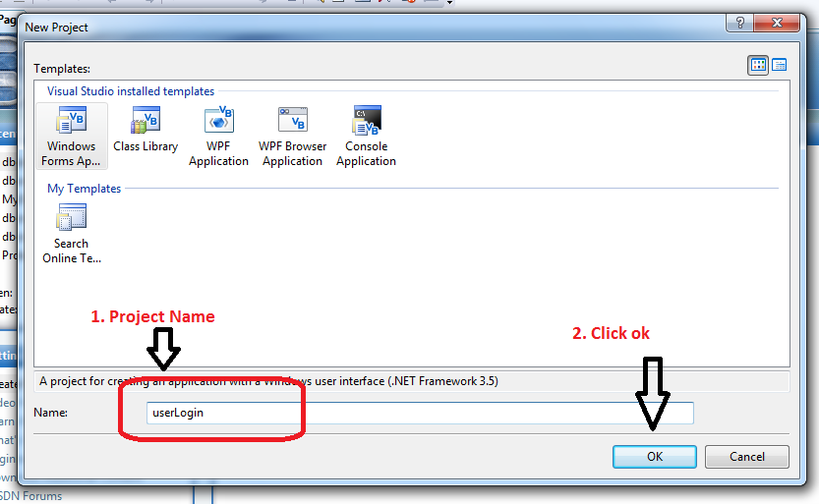Open the SDN Forums link behind dialog

click(30, 496)
